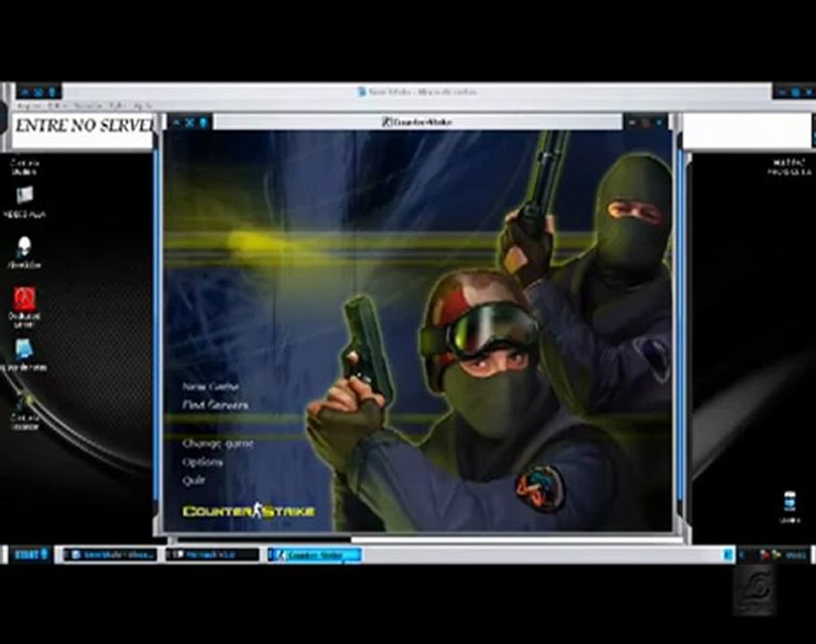Open Options in Counter-Strike menu
The image size is (816, 644).
tap(202, 462)
